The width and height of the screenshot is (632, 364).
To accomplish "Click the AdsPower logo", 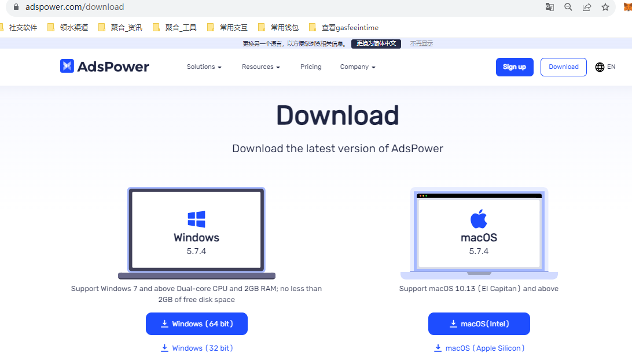I will [x=104, y=67].
